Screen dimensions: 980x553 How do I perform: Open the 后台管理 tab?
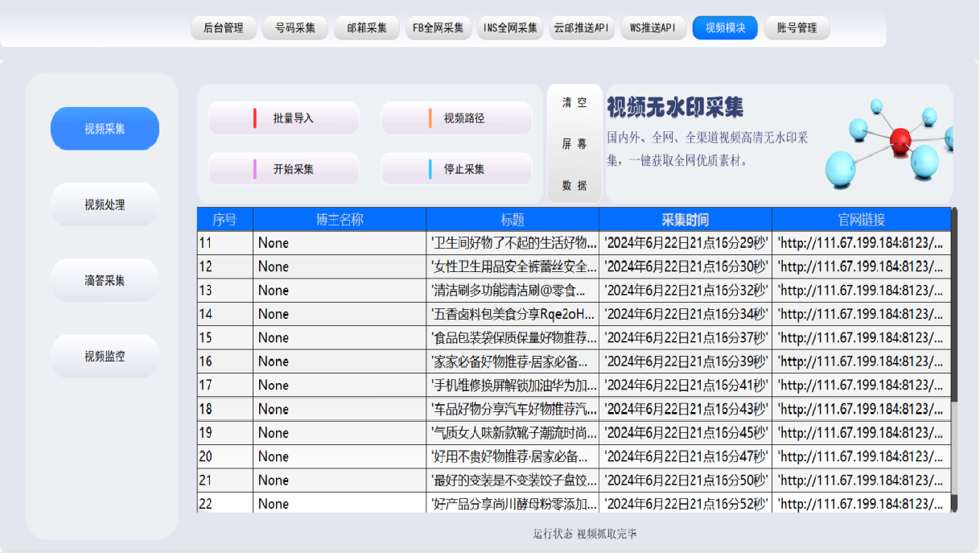click(x=223, y=28)
